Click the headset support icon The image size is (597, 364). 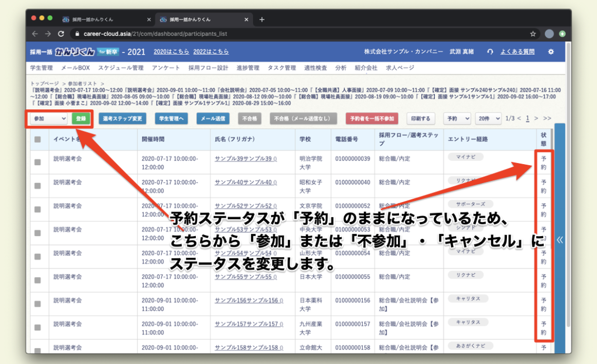tap(490, 52)
